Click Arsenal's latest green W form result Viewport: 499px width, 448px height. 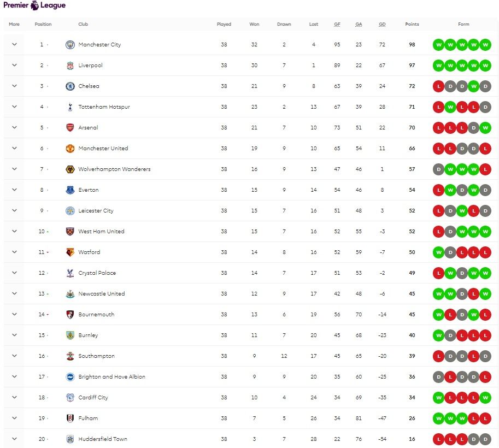point(485,128)
